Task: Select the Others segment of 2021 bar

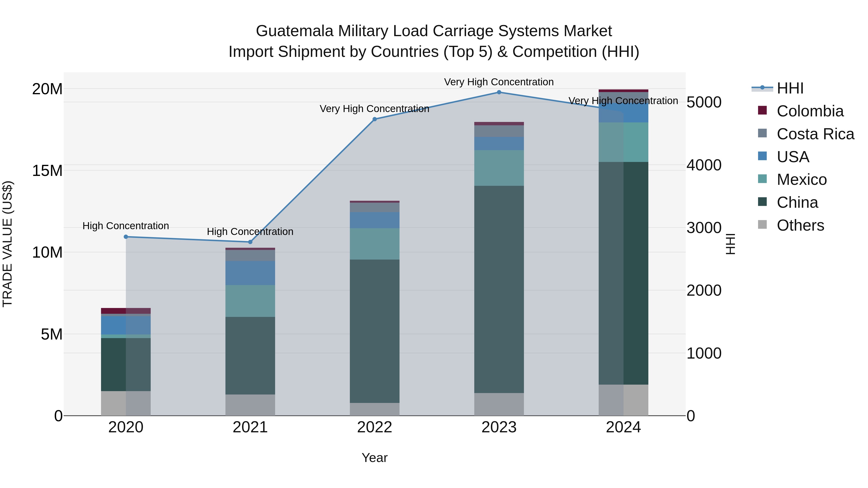Action: 250,405
